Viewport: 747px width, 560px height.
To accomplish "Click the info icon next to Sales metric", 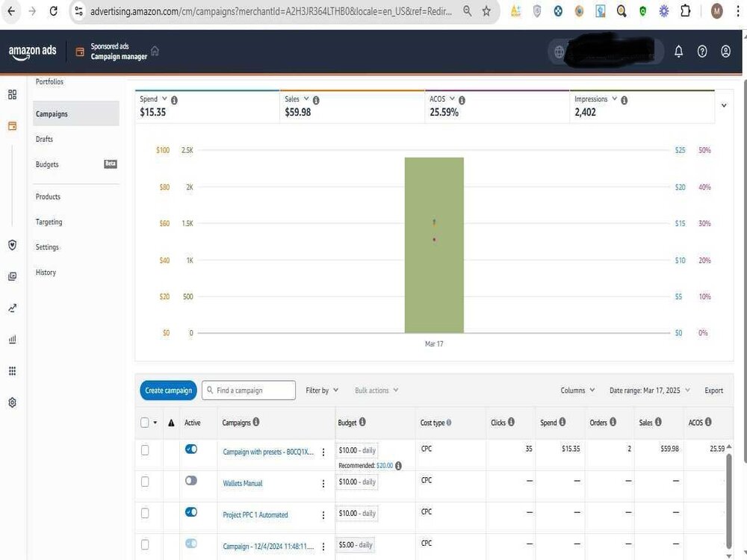I will [316, 100].
